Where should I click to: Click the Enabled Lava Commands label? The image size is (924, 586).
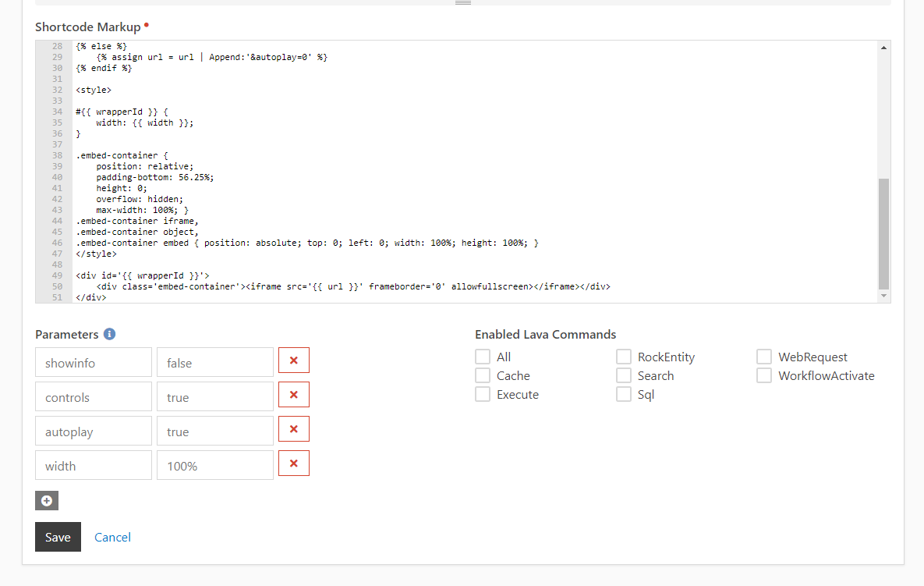coord(545,334)
